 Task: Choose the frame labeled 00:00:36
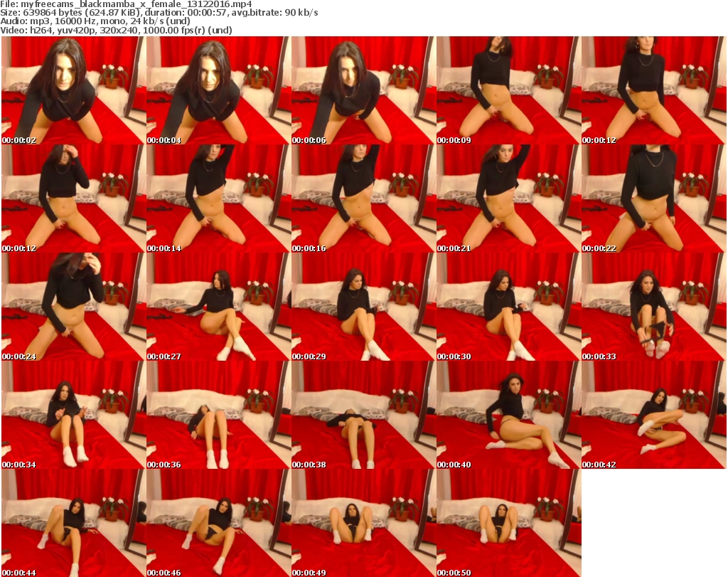coord(219,415)
